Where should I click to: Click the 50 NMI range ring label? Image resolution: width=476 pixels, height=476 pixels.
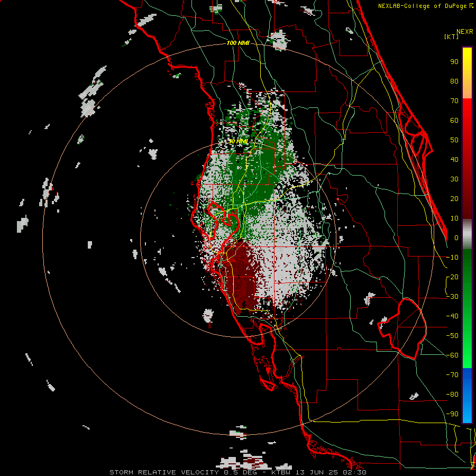[237, 141]
